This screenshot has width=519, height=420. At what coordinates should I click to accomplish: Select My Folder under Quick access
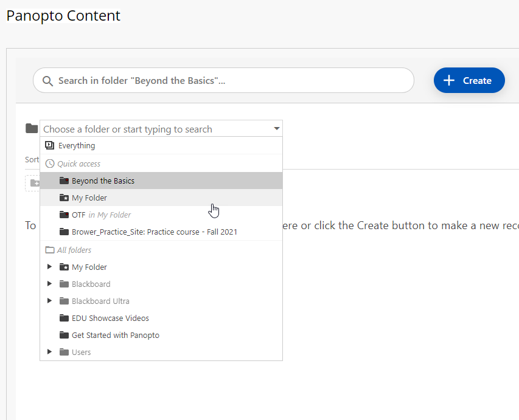[x=161, y=198]
